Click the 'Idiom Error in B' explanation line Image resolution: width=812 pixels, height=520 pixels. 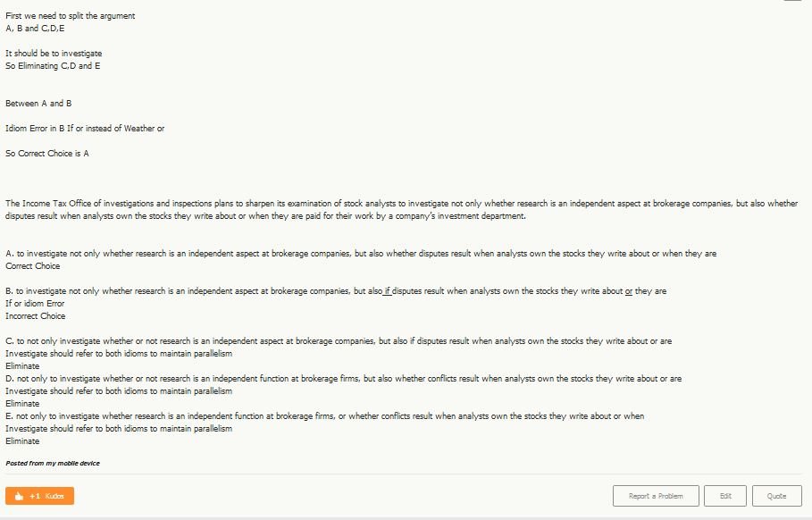[85, 129]
